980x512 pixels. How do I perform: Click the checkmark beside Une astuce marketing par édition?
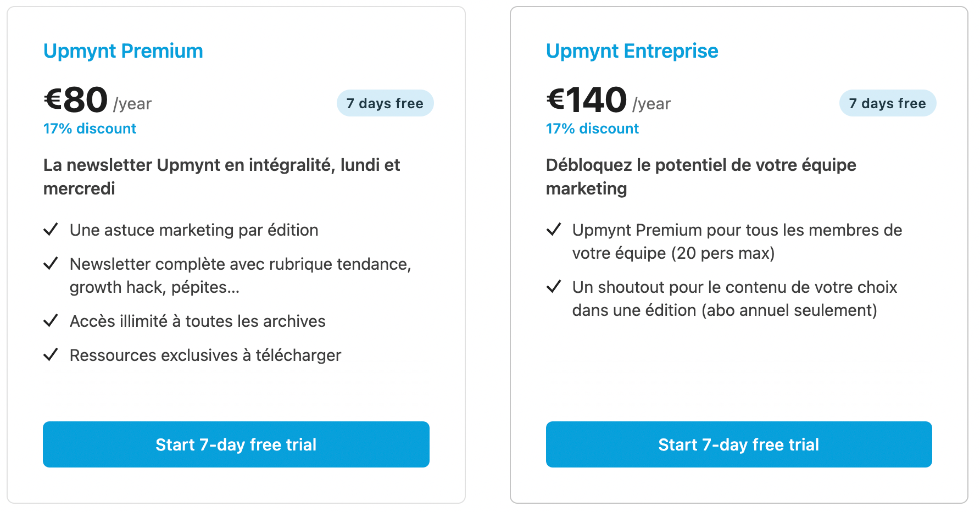51,230
